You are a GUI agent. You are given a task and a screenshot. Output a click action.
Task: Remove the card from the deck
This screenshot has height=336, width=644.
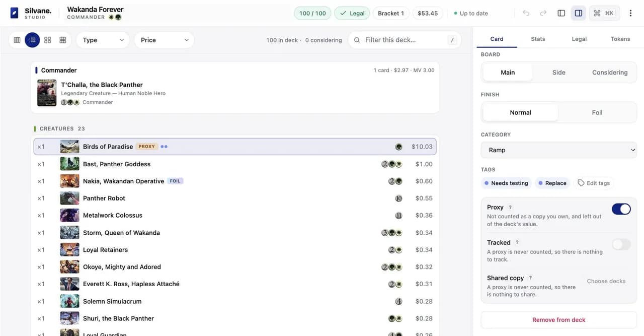click(x=558, y=320)
